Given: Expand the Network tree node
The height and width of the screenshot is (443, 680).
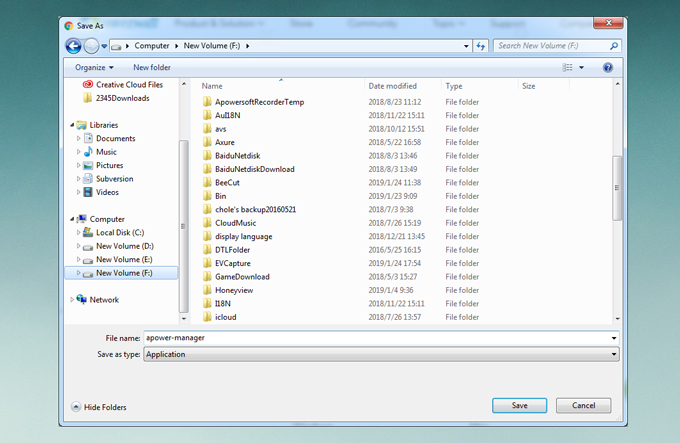Looking at the screenshot, I should pos(72,300).
